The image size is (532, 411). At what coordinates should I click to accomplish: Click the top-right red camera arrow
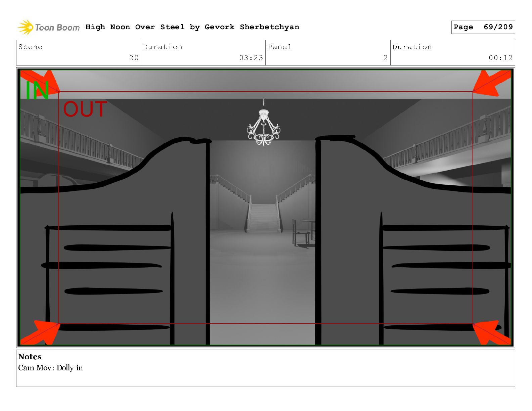[x=492, y=83]
